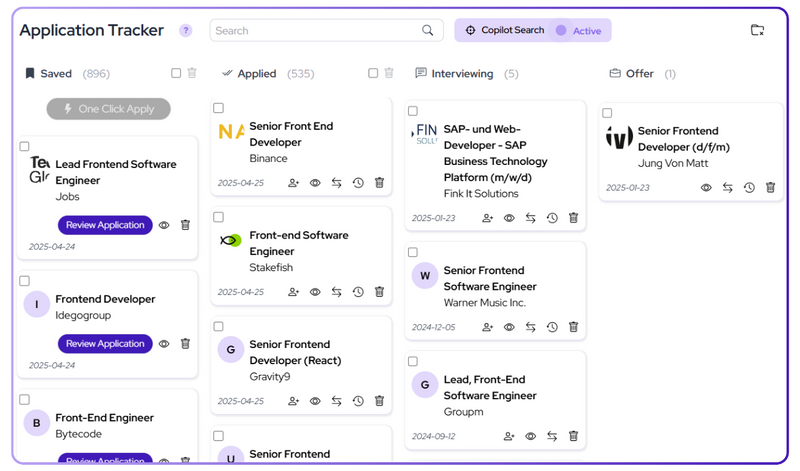Open Warner Music card history clock

click(x=552, y=327)
